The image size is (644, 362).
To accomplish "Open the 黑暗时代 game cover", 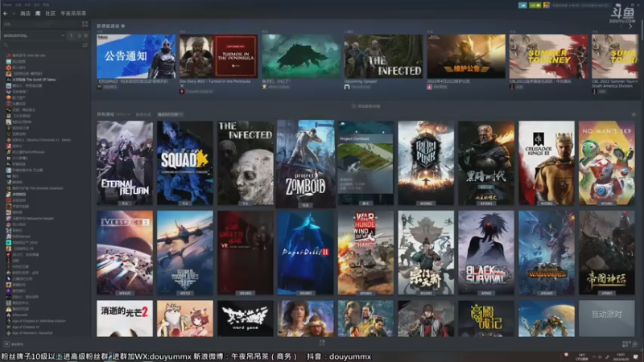I will [x=486, y=163].
